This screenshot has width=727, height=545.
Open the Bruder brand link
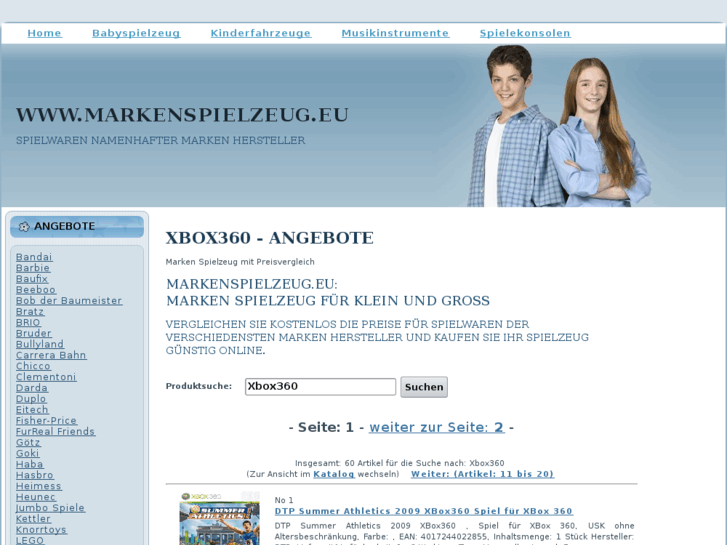pyautogui.click(x=34, y=333)
